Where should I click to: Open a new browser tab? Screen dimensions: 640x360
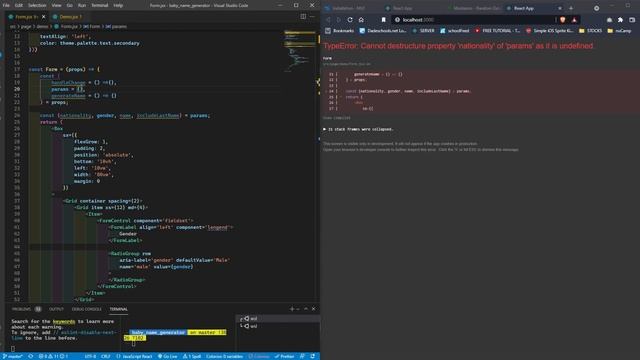[x=571, y=8]
